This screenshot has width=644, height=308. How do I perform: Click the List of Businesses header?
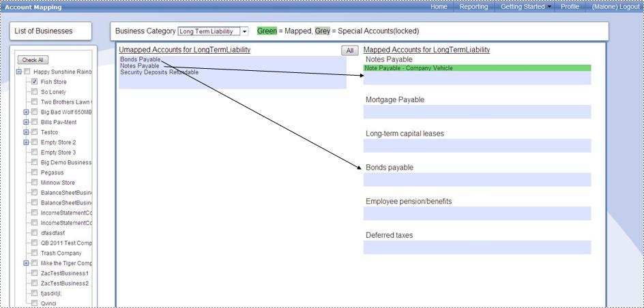[44, 31]
